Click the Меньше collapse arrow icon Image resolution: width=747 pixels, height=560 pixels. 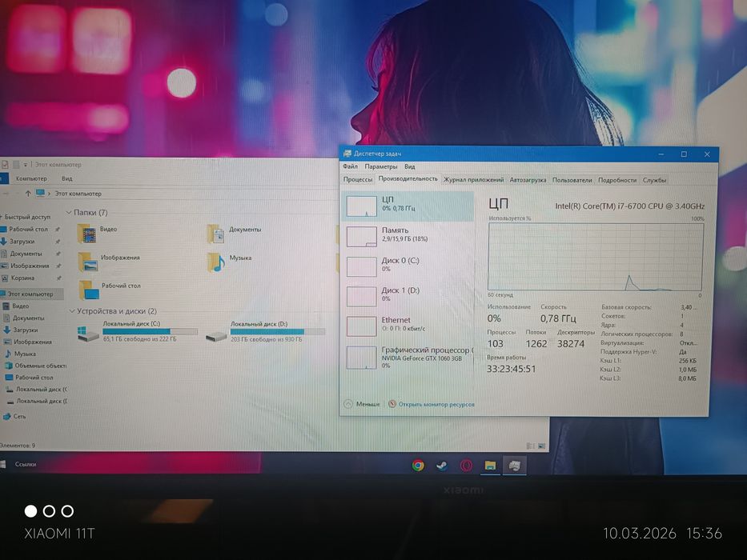[x=348, y=404]
